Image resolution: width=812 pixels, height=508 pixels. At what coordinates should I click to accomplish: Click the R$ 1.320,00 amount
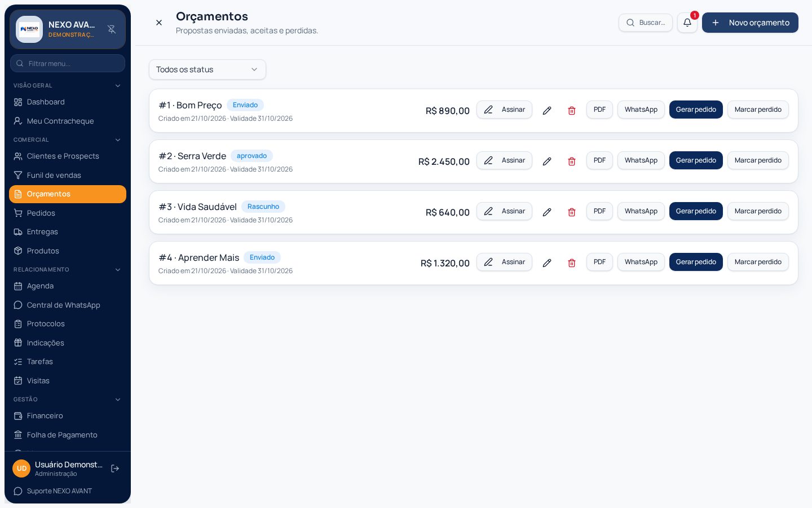coord(445,263)
